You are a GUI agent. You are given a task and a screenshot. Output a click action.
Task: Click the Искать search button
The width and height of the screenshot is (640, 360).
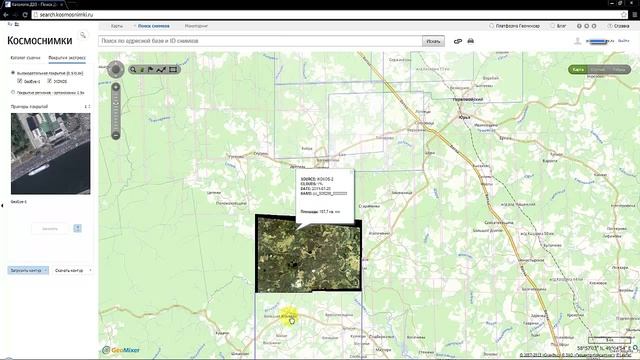point(433,41)
